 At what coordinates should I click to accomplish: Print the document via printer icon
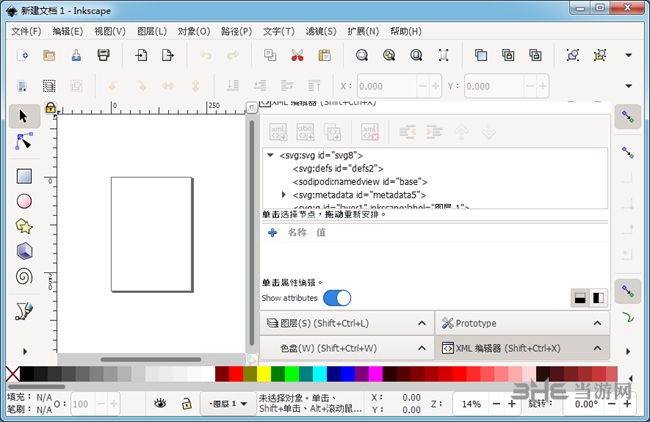[x=103, y=55]
